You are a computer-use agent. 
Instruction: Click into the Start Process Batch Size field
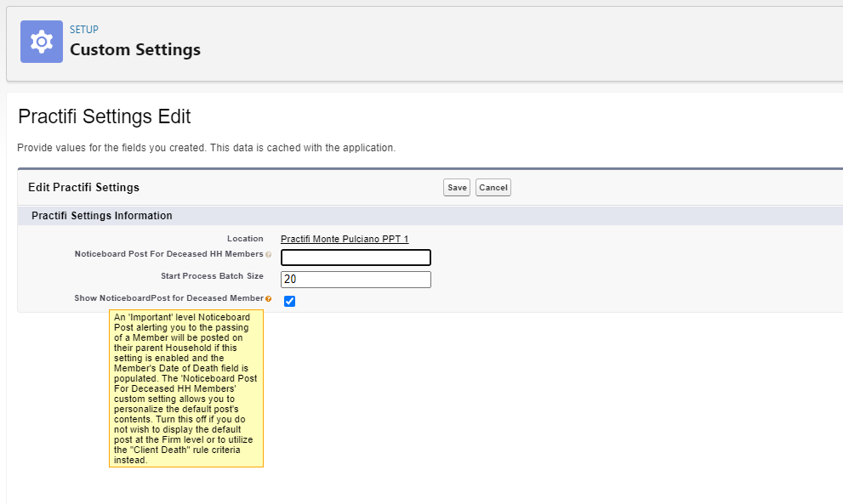(x=356, y=280)
